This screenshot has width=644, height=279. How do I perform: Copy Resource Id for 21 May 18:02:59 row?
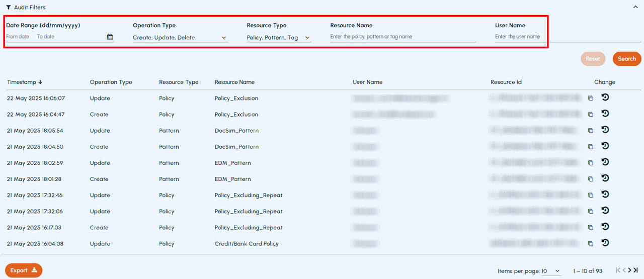pyautogui.click(x=591, y=163)
